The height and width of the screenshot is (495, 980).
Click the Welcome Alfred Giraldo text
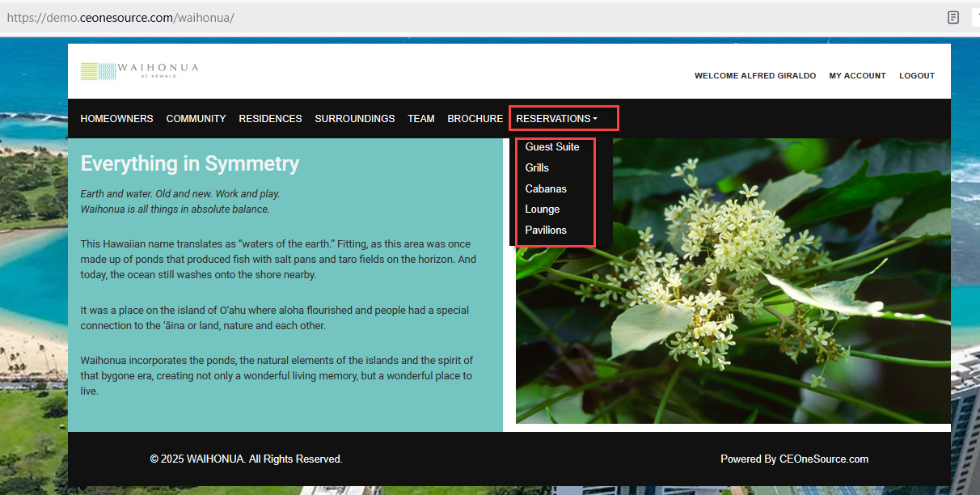(755, 76)
